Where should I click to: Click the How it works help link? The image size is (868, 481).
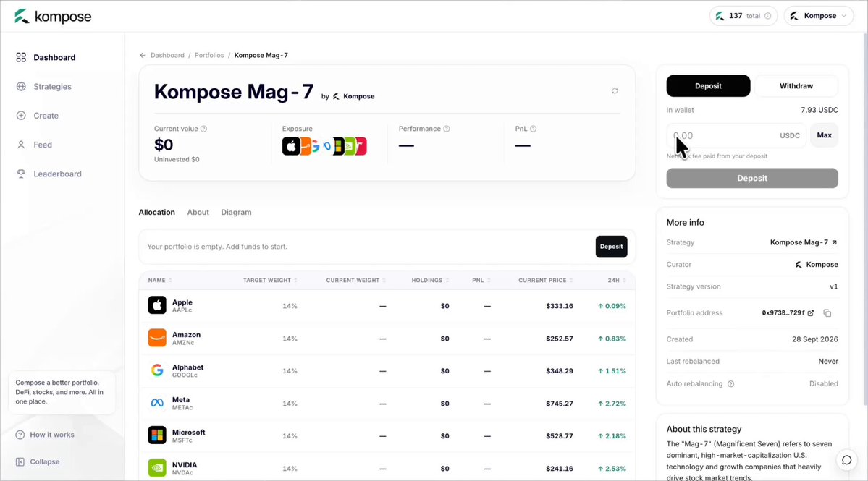click(45, 435)
